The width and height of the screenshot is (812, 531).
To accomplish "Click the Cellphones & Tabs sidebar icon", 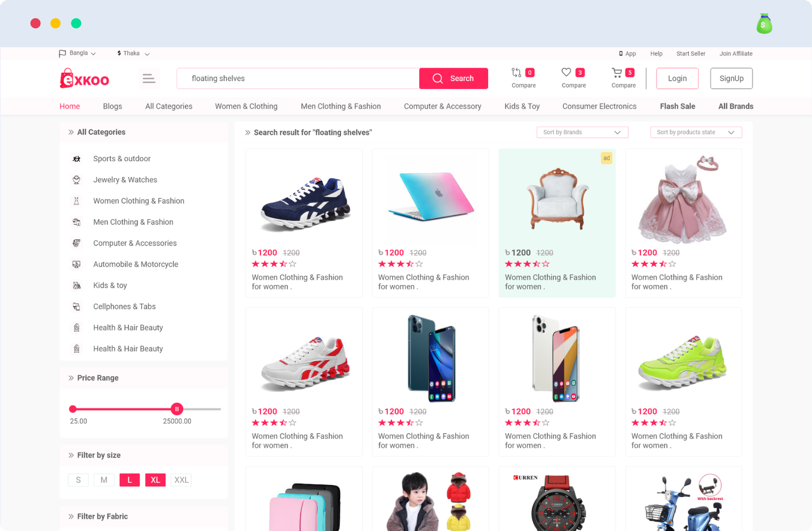I will pyautogui.click(x=77, y=306).
